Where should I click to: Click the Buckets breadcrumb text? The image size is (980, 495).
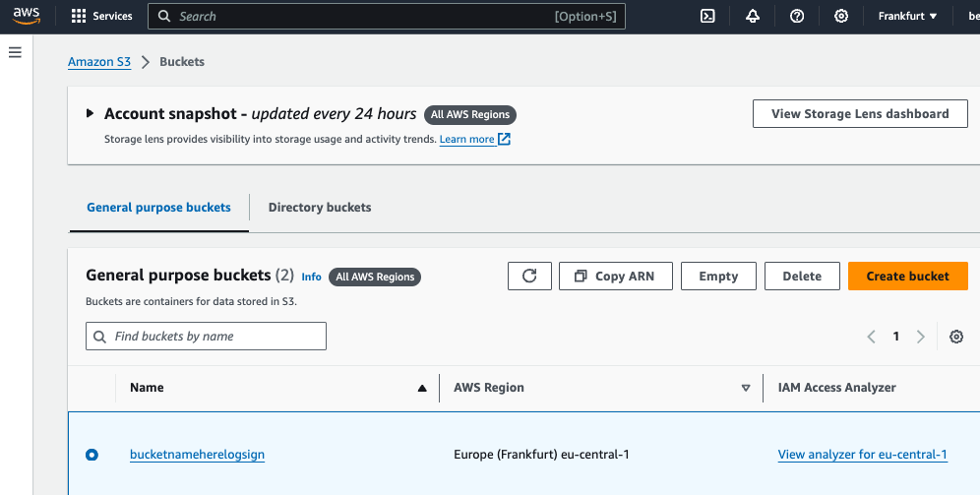pos(182,62)
